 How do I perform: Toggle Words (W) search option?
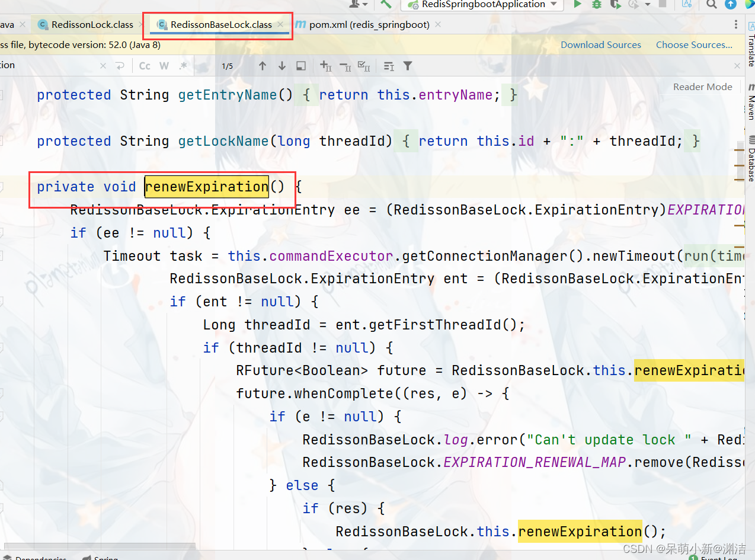[x=164, y=66]
